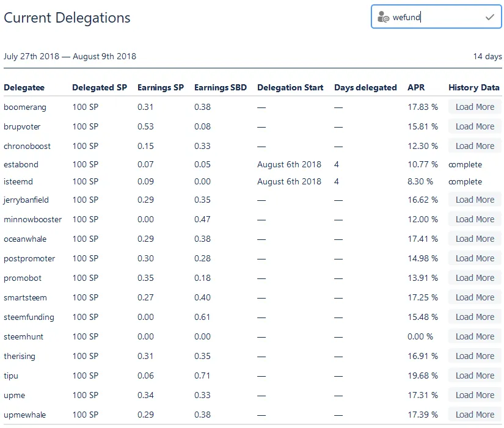Click the 10.77 % APR value for estabond
This screenshot has width=504, height=428.
tap(423, 164)
